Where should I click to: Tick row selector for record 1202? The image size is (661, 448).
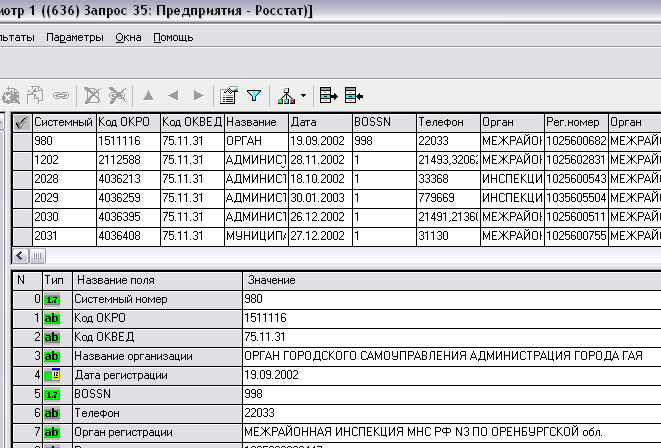pos(22,160)
